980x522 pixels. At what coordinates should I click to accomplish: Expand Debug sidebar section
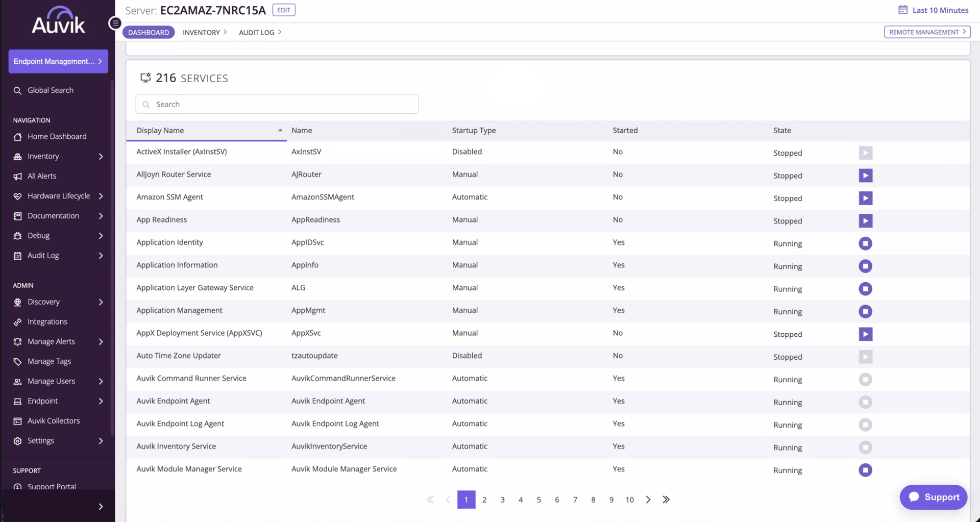101,236
